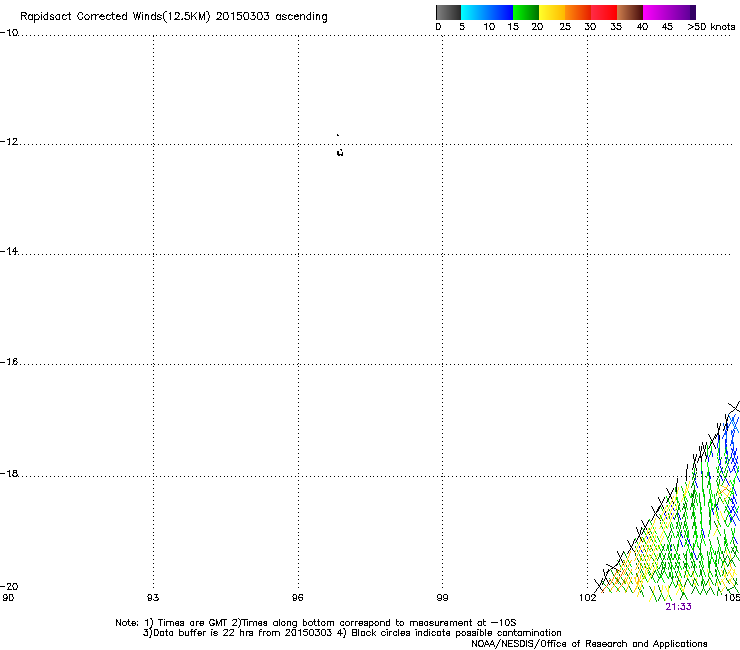Image resolution: width=740 pixels, height=650 pixels.
Task: Click the yellow 20-25 knots color band
Action: 552,12
